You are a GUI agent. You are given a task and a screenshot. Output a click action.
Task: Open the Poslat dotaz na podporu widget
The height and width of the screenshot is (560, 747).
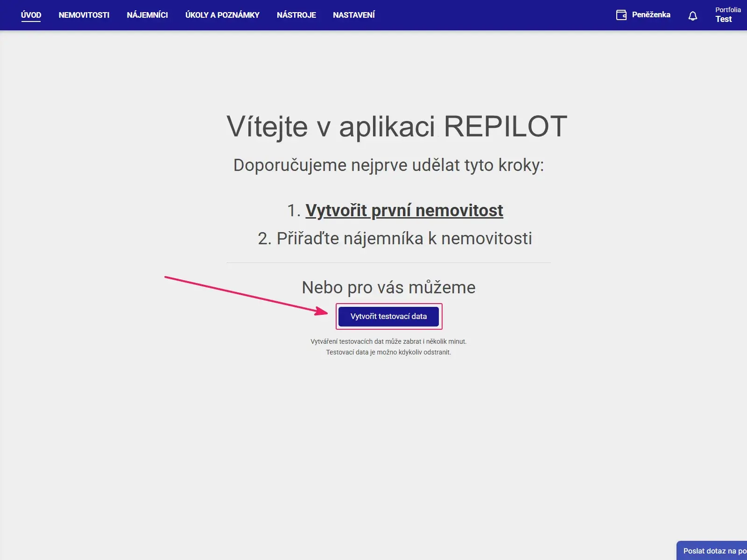pyautogui.click(x=712, y=551)
